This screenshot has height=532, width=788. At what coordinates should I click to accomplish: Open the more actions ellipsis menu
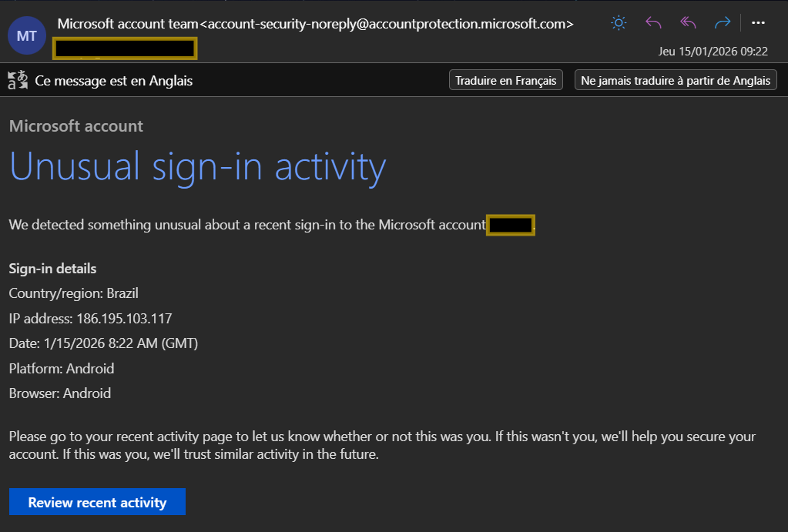pos(758,23)
